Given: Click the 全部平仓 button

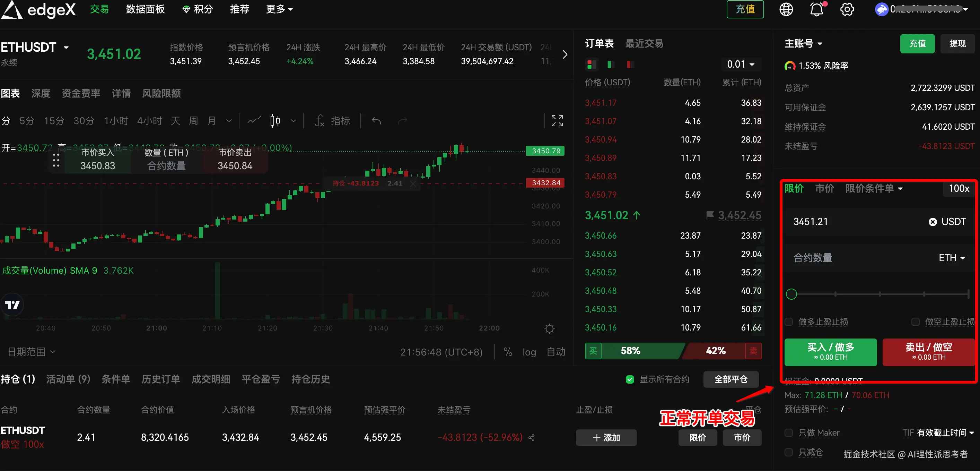Looking at the screenshot, I should tap(730, 379).
